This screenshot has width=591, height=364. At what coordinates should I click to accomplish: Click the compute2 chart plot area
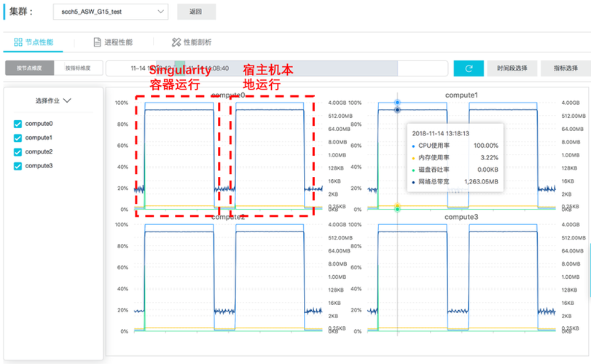[228, 278]
